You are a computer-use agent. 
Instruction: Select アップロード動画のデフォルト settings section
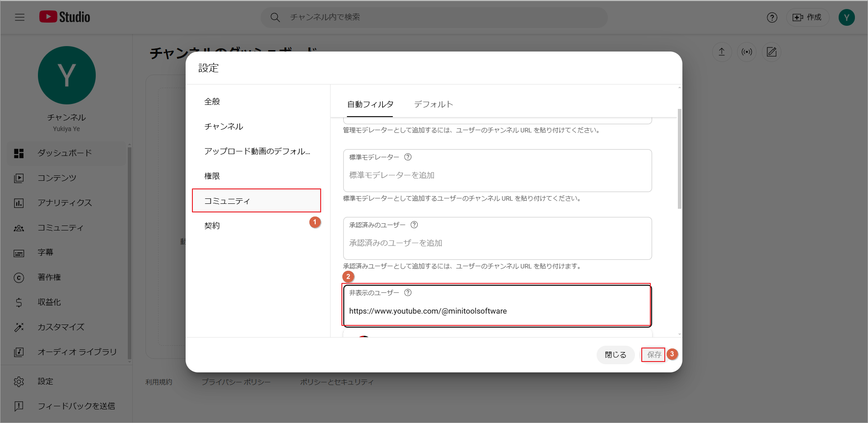257,151
